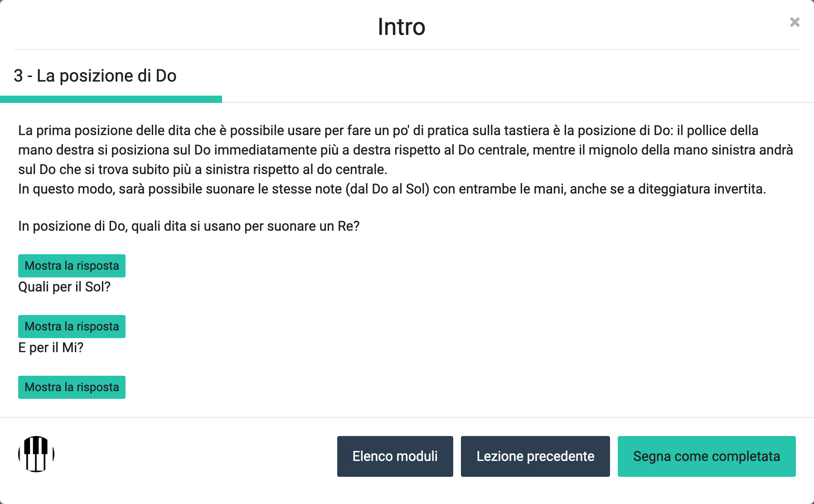Click the filled portion of the progress indicator
This screenshot has height=504, width=814.
click(x=111, y=99)
